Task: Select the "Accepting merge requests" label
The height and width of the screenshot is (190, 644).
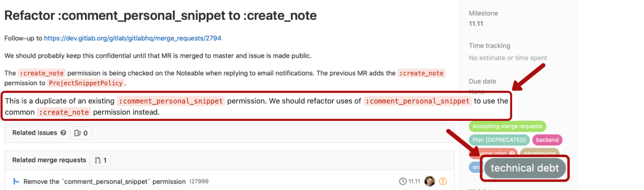Action: [x=507, y=126]
